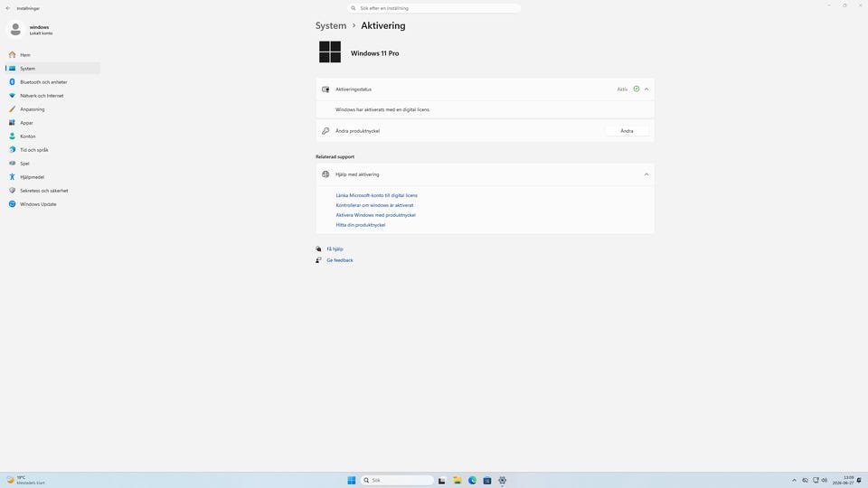Open File Explorer from the taskbar
868x488 pixels.
click(x=458, y=480)
